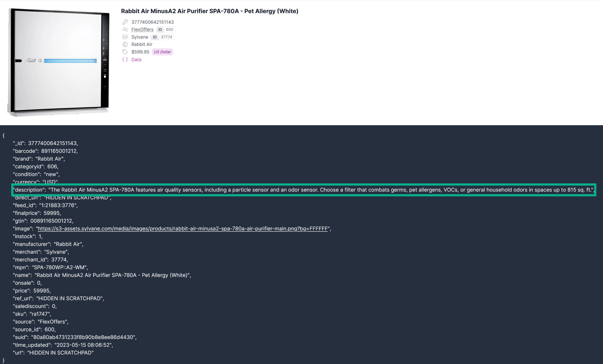Image resolution: width=603 pixels, height=364 pixels.
Task: Click the "instock": 1 line
Action: (28, 236)
